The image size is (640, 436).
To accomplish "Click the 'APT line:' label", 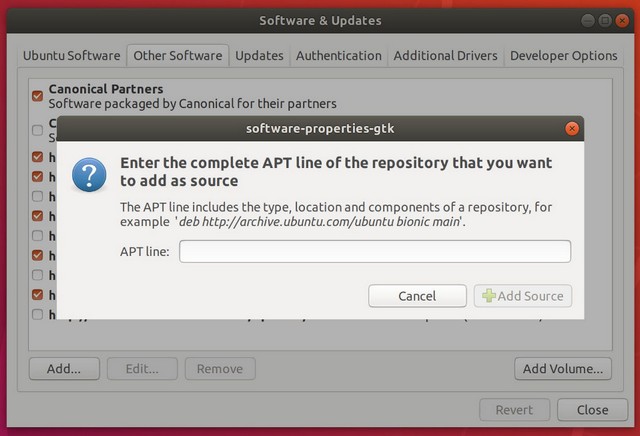I will [144, 251].
